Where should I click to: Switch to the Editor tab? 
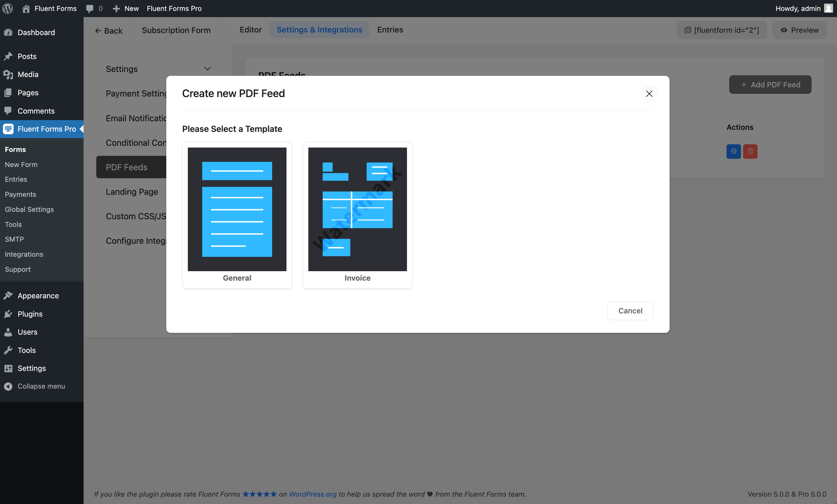tap(251, 30)
